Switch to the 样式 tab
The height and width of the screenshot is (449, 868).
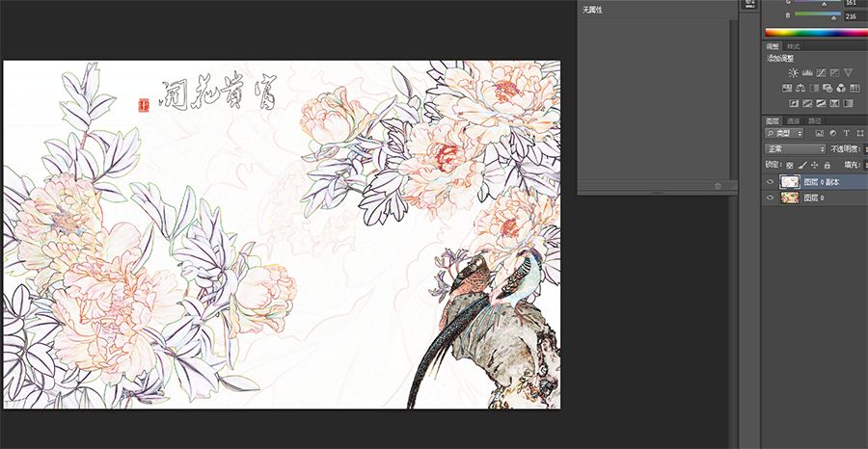[794, 46]
